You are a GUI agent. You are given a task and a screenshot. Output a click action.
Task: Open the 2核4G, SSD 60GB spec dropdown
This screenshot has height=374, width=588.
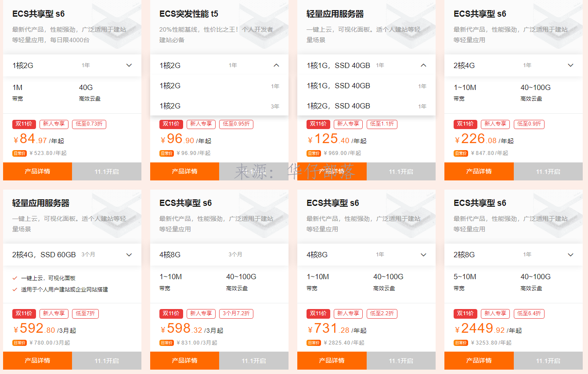tap(72, 255)
